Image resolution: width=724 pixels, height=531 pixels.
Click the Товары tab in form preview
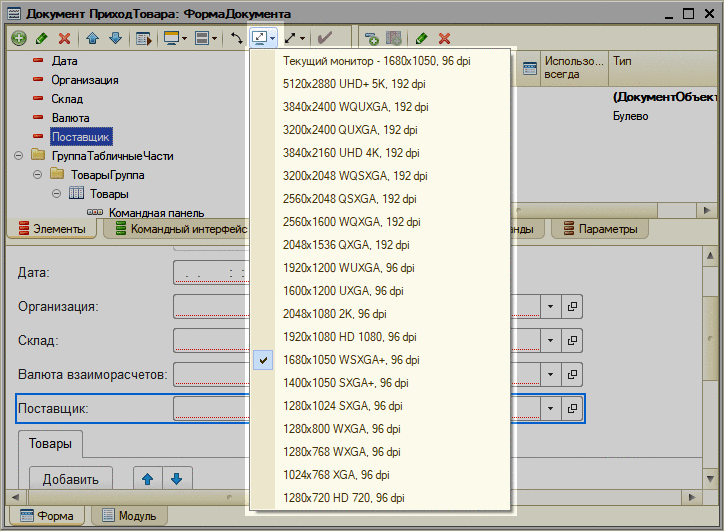(x=50, y=444)
